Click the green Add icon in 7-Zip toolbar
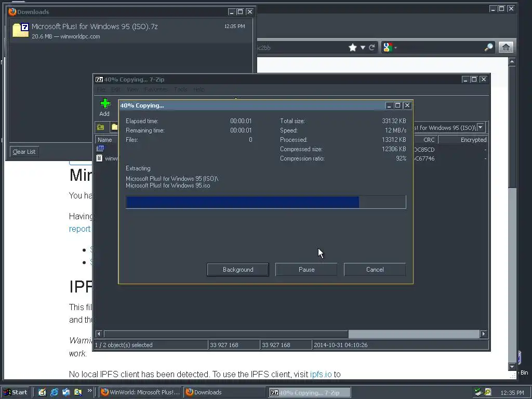 tap(105, 103)
